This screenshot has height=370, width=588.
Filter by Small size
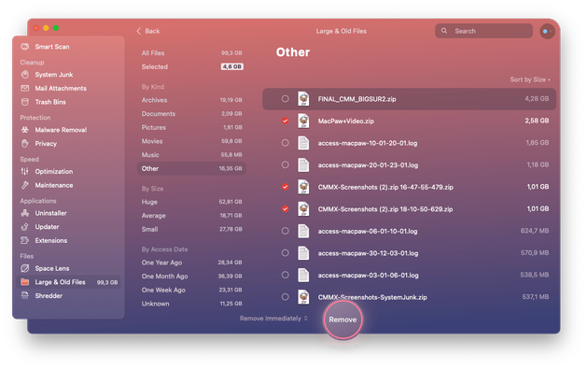coord(191,229)
